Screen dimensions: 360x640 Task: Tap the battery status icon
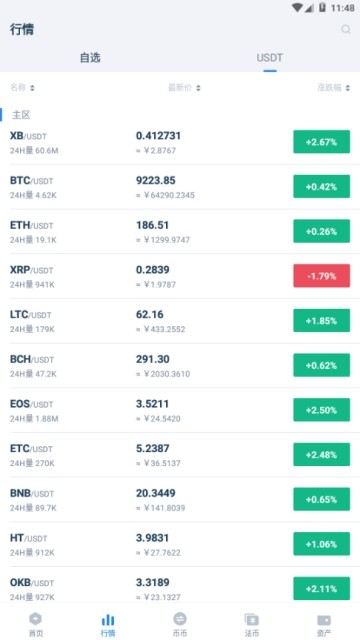322,7
